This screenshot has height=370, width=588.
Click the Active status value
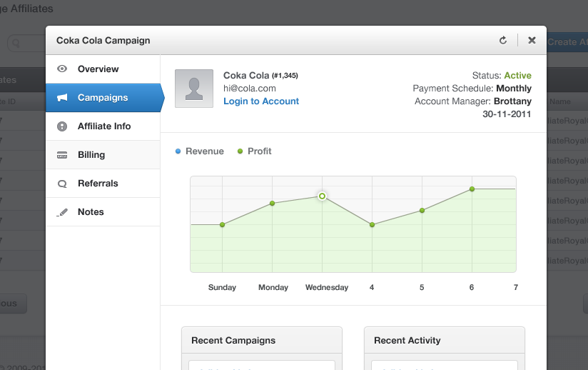pyautogui.click(x=517, y=76)
